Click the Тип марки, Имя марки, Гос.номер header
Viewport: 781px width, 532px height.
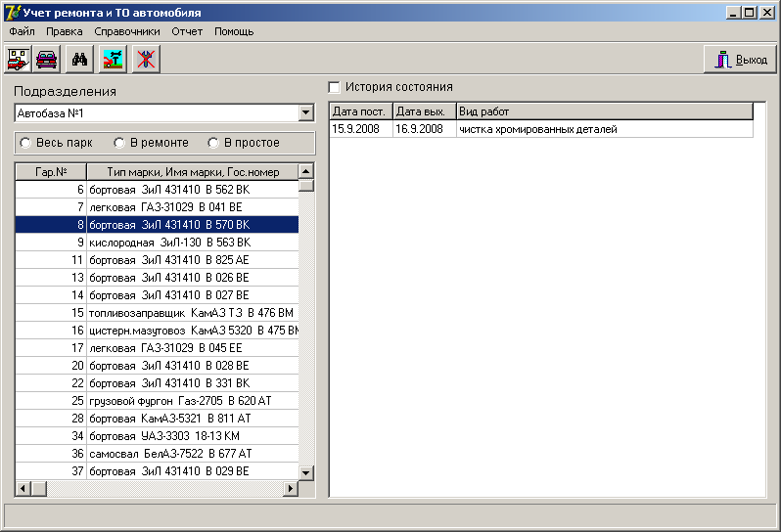193,172
